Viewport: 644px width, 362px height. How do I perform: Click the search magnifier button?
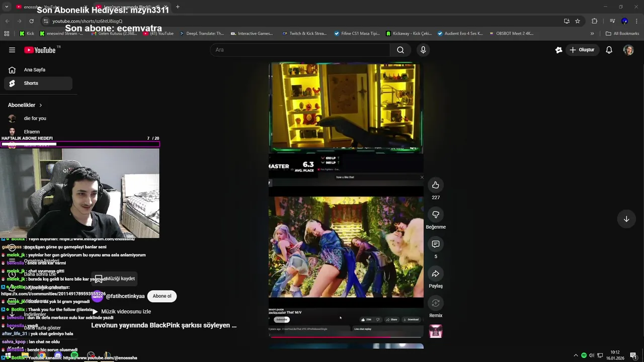400,50
